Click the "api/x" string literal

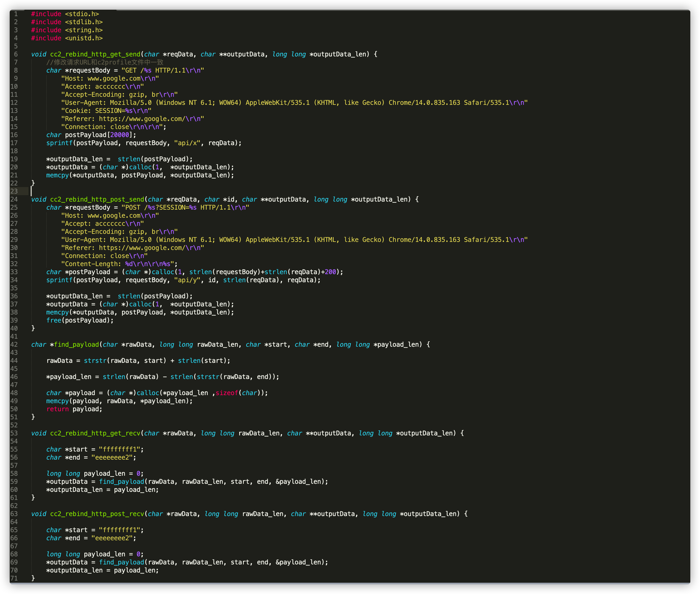[x=187, y=143]
